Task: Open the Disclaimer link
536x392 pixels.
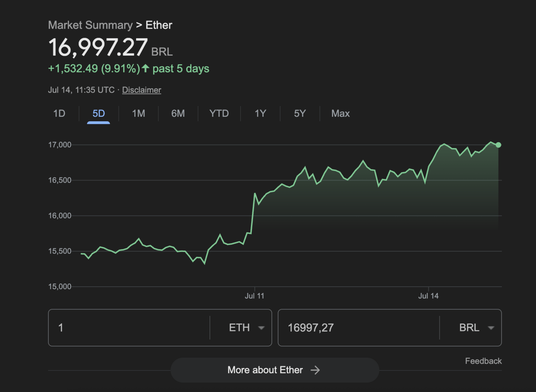Action: [141, 90]
